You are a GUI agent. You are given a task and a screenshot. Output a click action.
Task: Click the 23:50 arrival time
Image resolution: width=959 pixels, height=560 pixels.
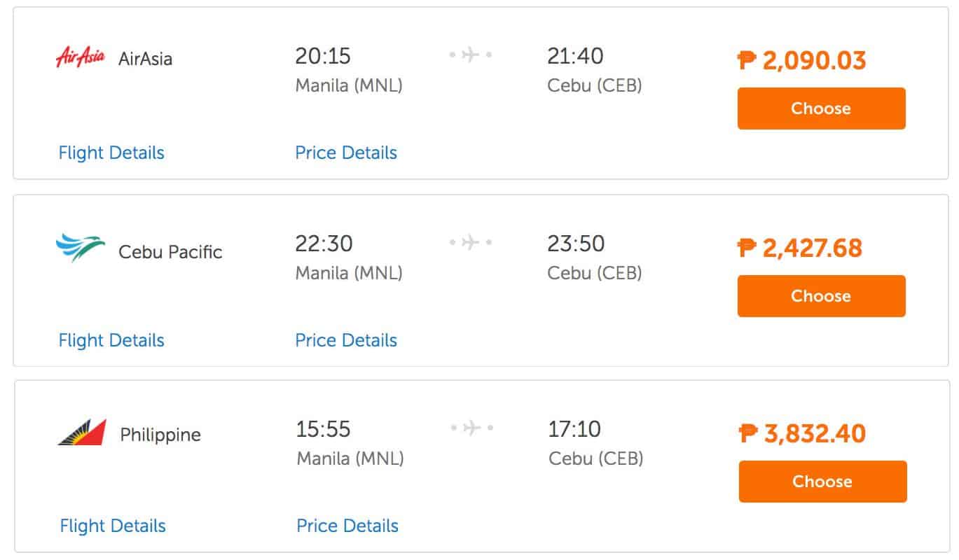(576, 244)
